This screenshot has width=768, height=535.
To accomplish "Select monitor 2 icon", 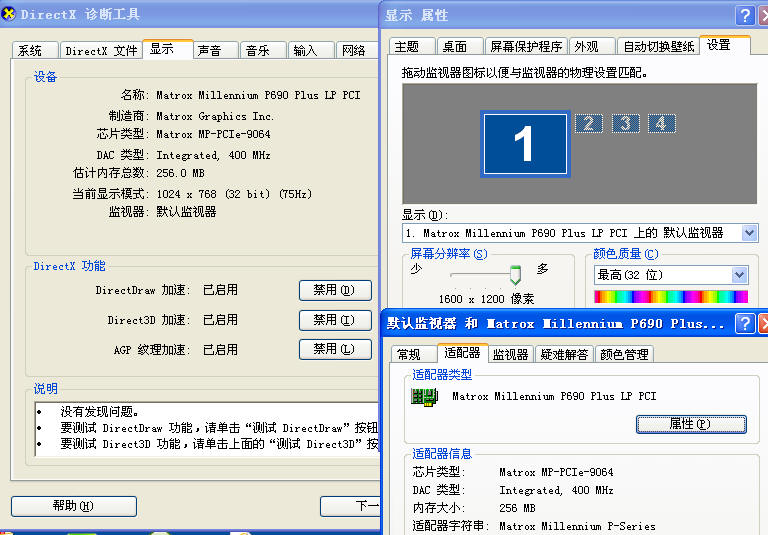I will click(588, 123).
